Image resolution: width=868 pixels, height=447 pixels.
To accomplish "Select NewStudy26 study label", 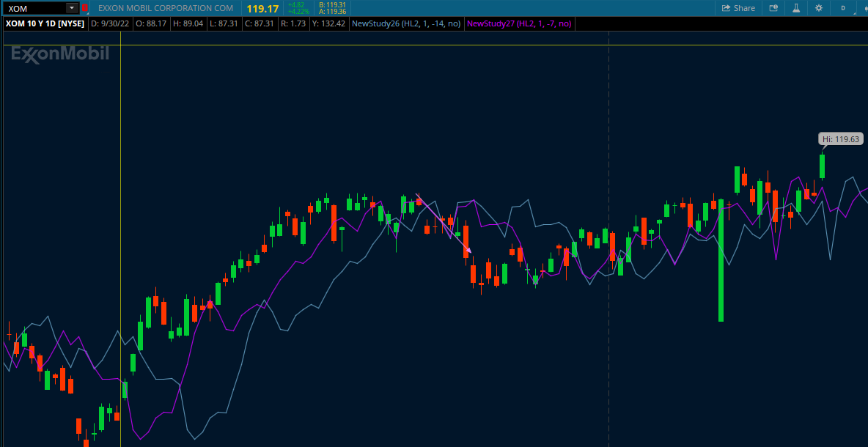I will click(407, 23).
